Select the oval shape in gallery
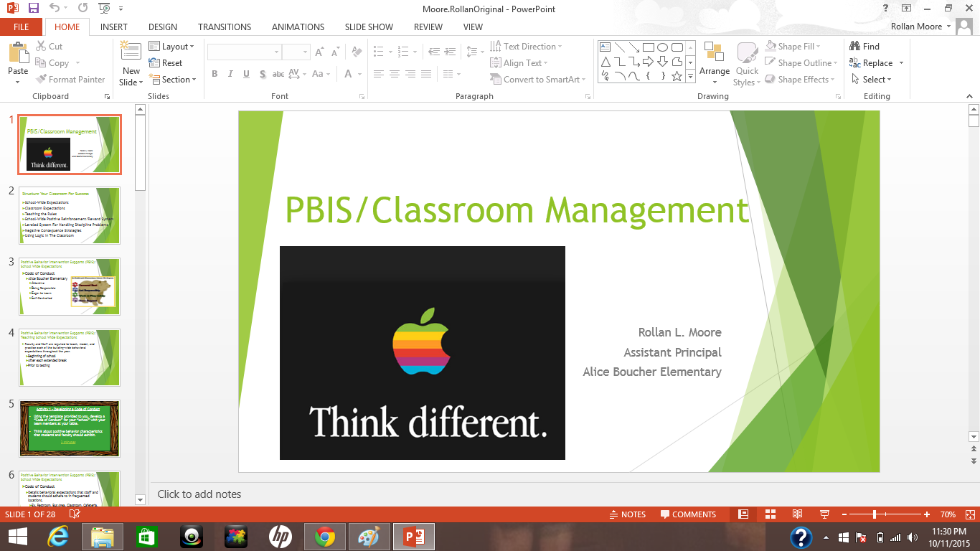Viewport: 980px width, 551px height. tap(662, 47)
